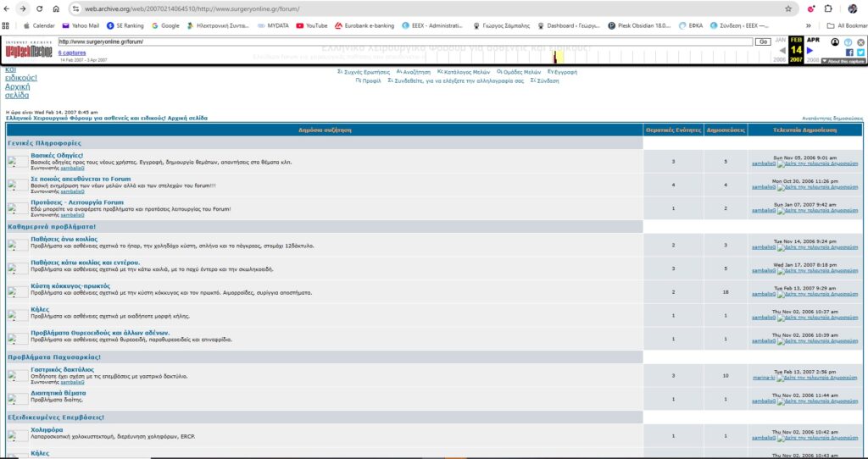
Task: Open the Wayback Machine help icon
Action: (x=849, y=41)
